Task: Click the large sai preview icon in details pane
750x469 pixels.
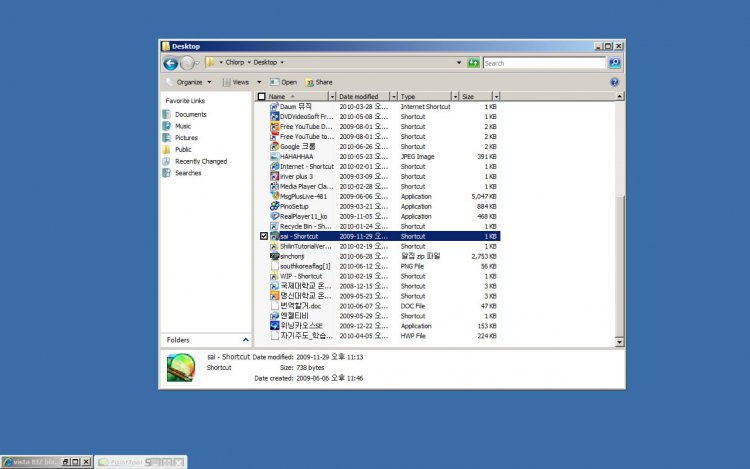Action: coord(181,367)
